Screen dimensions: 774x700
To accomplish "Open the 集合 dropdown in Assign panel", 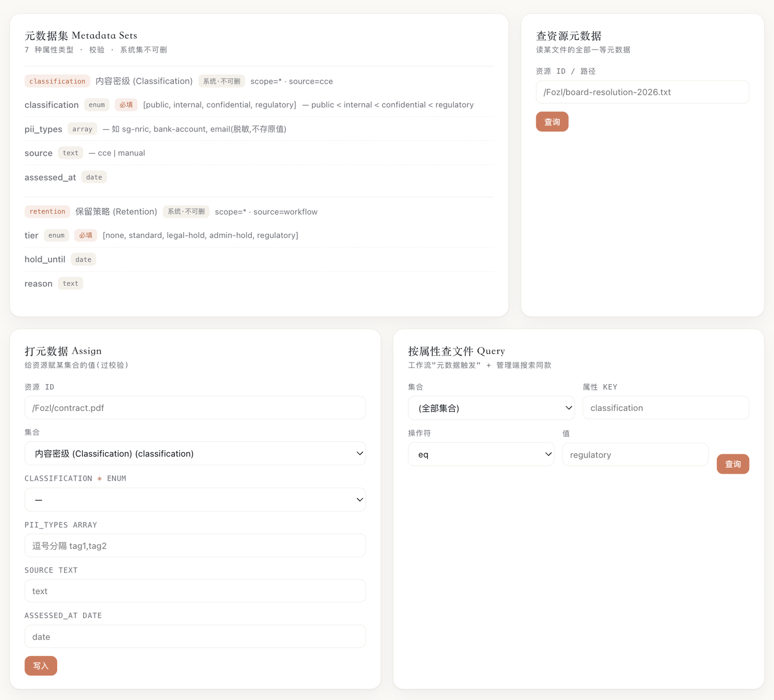I will click(195, 453).
